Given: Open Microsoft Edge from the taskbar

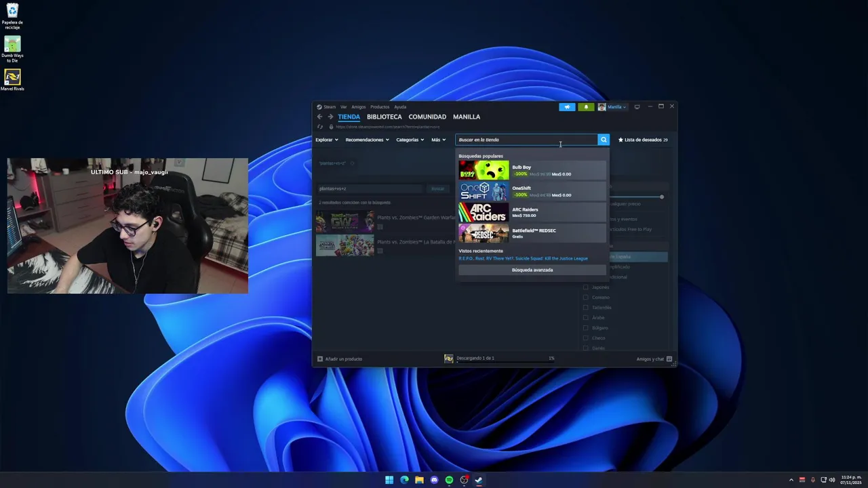Looking at the screenshot, I should 404,480.
